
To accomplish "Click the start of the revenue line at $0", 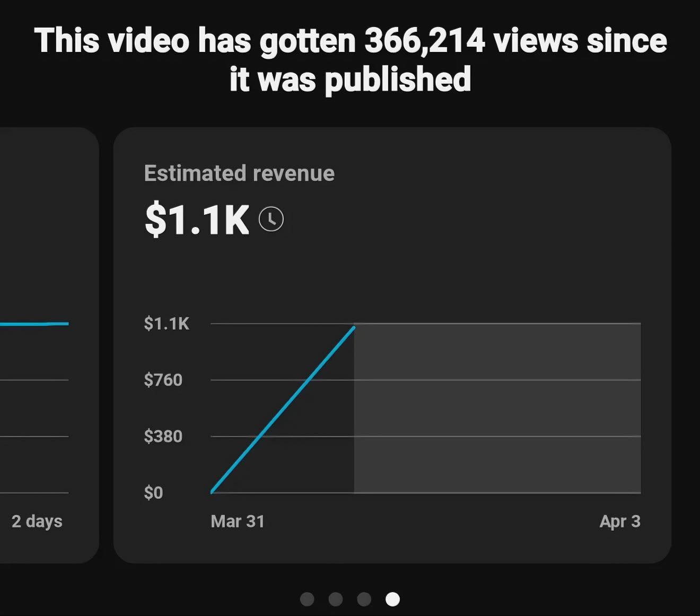I will [212, 492].
